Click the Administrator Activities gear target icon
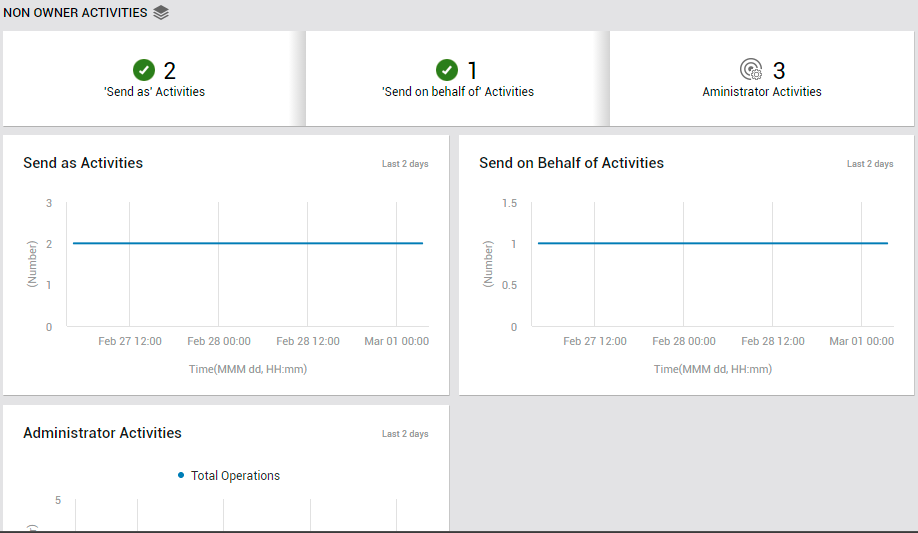 751,70
